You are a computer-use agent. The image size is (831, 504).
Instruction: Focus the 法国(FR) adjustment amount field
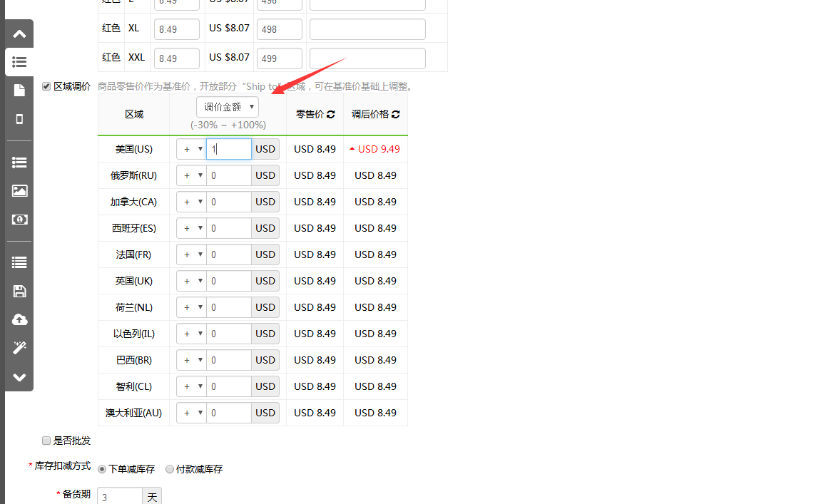pyautogui.click(x=229, y=254)
